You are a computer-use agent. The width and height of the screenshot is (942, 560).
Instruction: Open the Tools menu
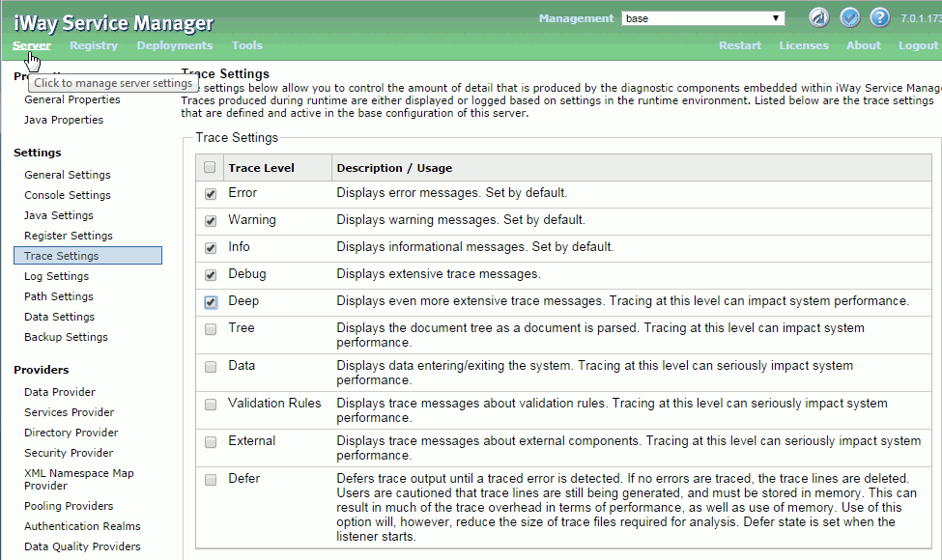[247, 45]
